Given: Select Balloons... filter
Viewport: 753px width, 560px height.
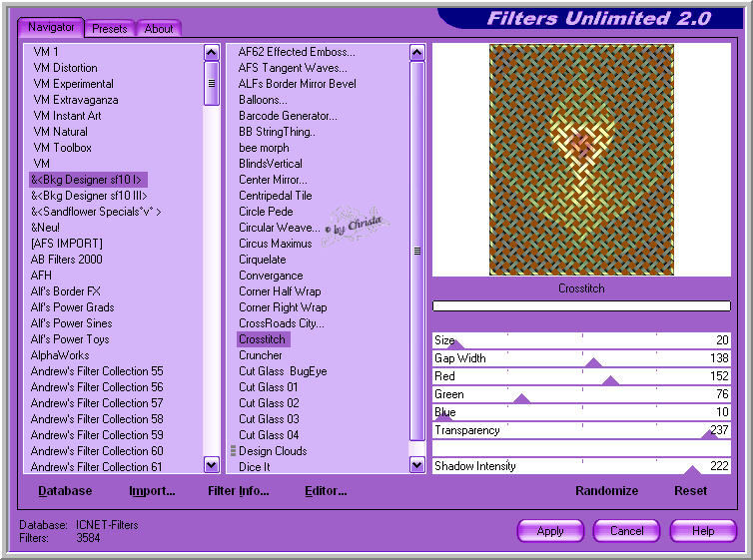Looking at the screenshot, I should coord(263,100).
